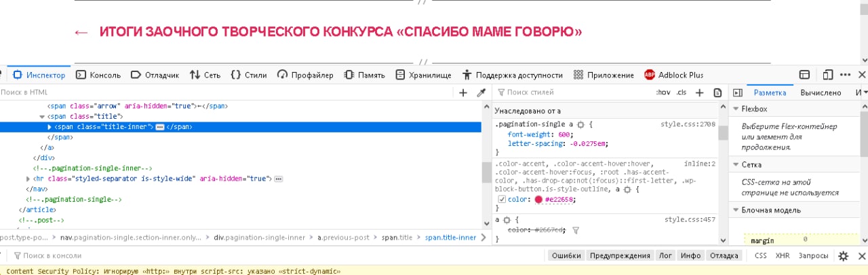Switch to the Сеть network tab
868x275 pixels.
[x=205, y=75]
